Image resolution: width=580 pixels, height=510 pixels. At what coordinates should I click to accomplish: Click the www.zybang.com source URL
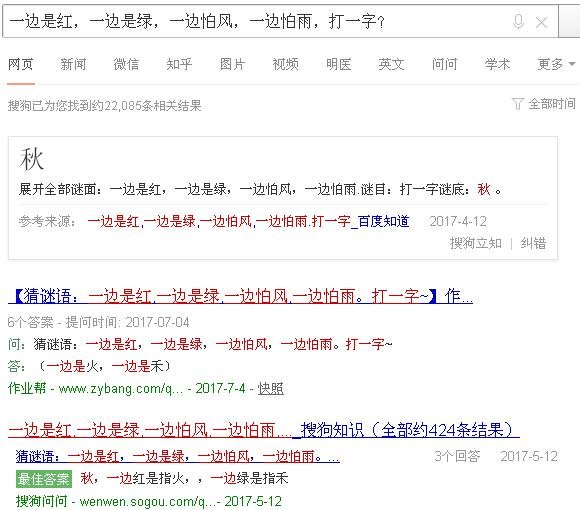121,389
